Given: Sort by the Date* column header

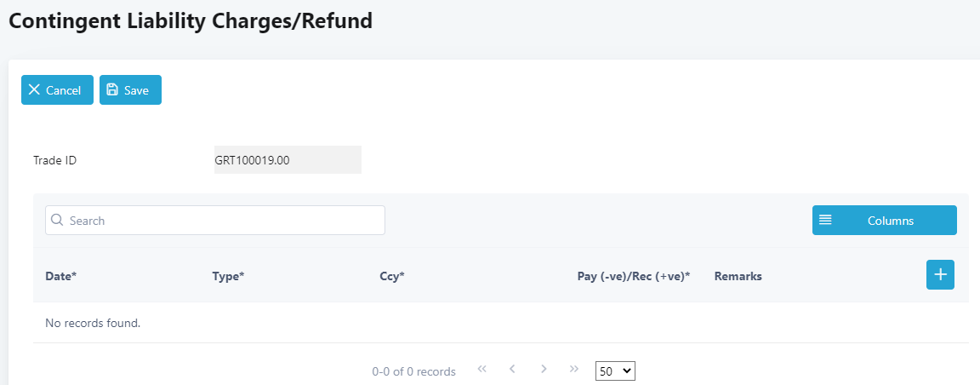Looking at the screenshot, I should coord(60,276).
